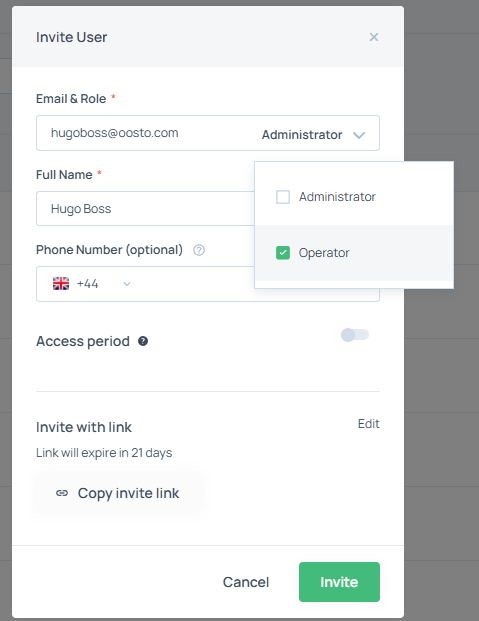
Task: Close the Invite User dialog
Action: click(x=374, y=37)
